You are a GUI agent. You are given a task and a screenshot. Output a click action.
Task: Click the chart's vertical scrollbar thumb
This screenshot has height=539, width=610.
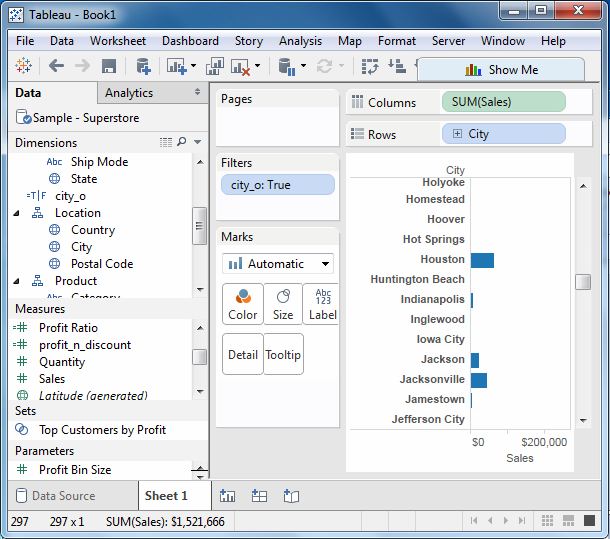pos(582,282)
